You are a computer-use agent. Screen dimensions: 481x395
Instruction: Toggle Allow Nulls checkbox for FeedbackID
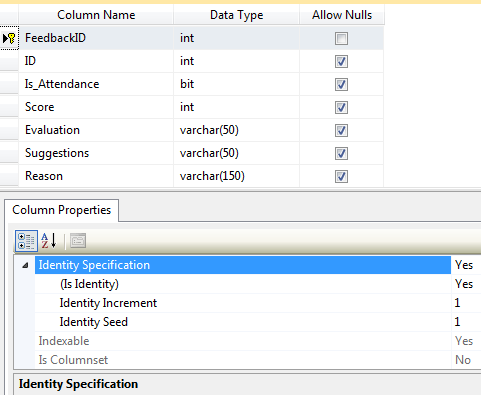341,38
